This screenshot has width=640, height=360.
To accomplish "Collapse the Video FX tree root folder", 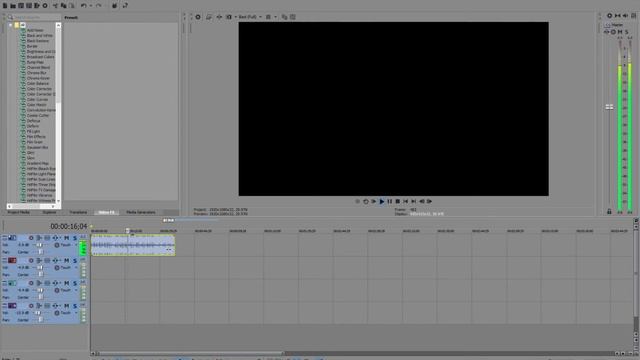I will tap(10, 25).
